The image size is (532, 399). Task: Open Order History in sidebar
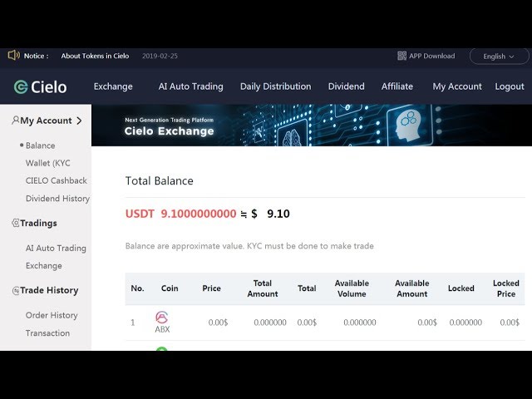52,315
